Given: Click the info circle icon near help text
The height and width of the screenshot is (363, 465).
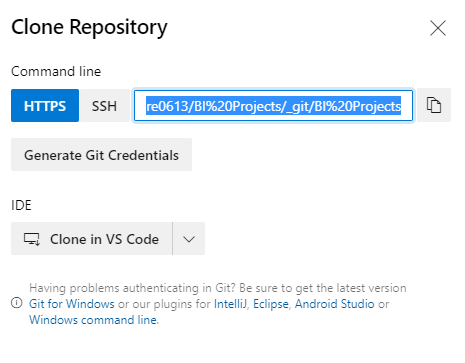Looking at the screenshot, I should 17,303.
